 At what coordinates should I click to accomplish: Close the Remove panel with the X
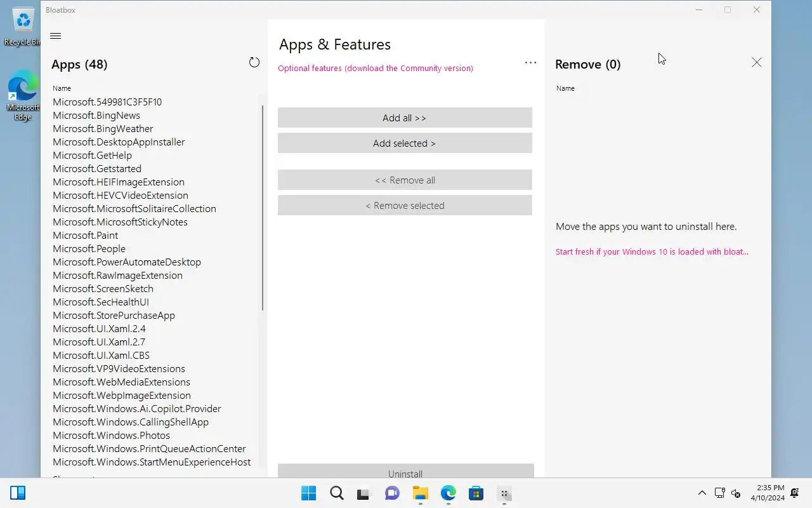(x=757, y=62)
